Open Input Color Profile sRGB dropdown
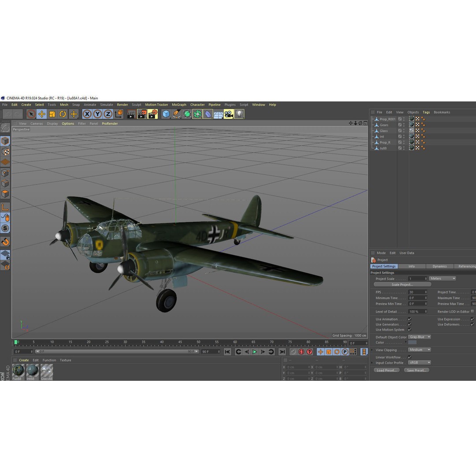This screenshot has width=476, height=476. click(420, 362)
